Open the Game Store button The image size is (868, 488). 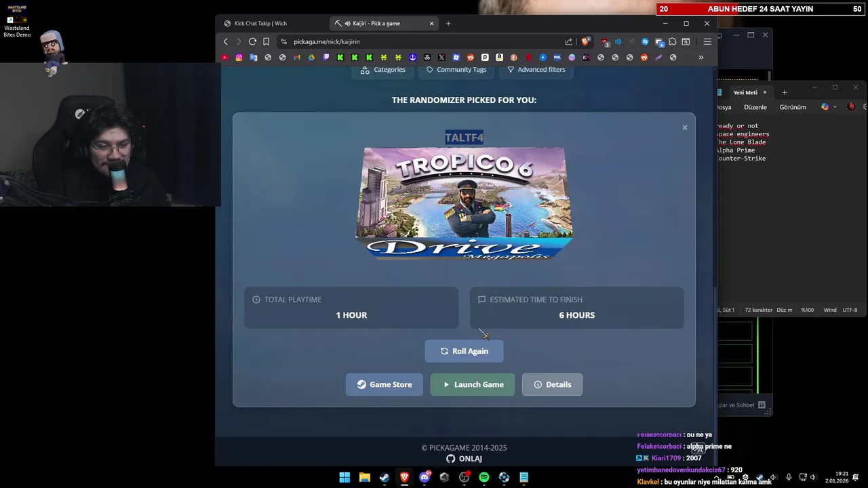click(x=384, y=384)
